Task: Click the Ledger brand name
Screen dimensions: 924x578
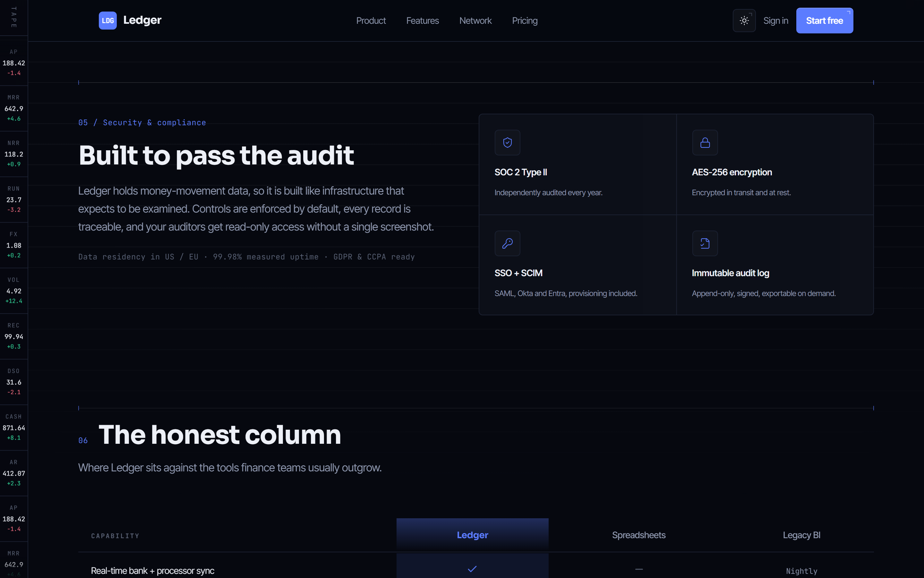Action: [142, 20]
